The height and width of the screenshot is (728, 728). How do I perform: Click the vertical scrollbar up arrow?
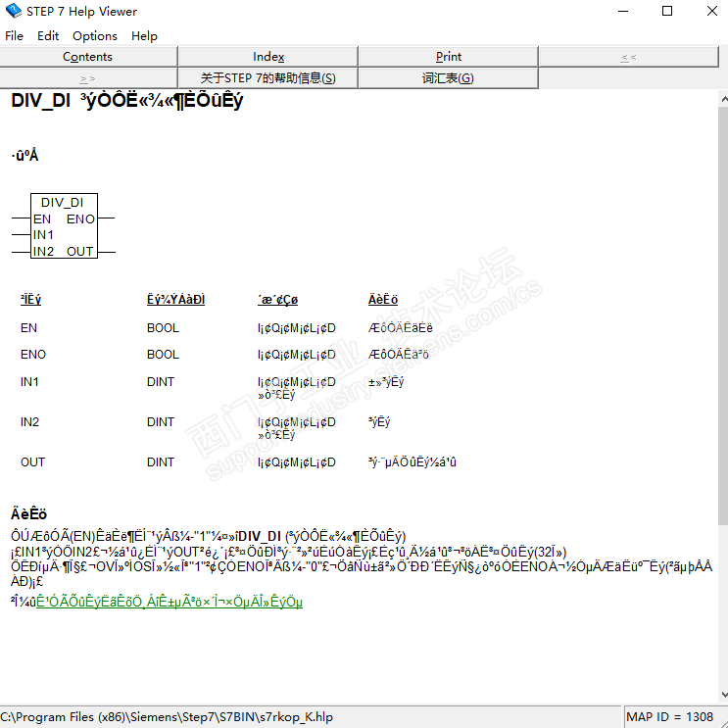(723, 99)
